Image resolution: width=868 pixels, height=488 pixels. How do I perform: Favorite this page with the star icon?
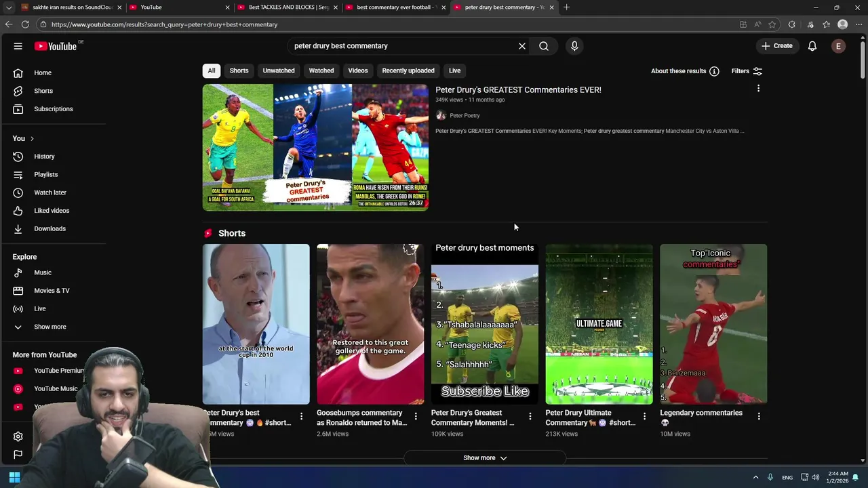[772, 24]
